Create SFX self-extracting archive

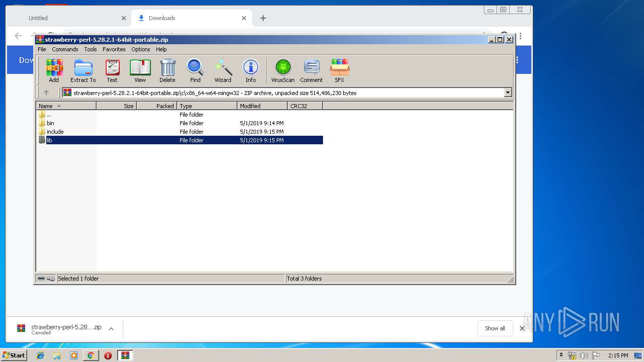(340, 70)
